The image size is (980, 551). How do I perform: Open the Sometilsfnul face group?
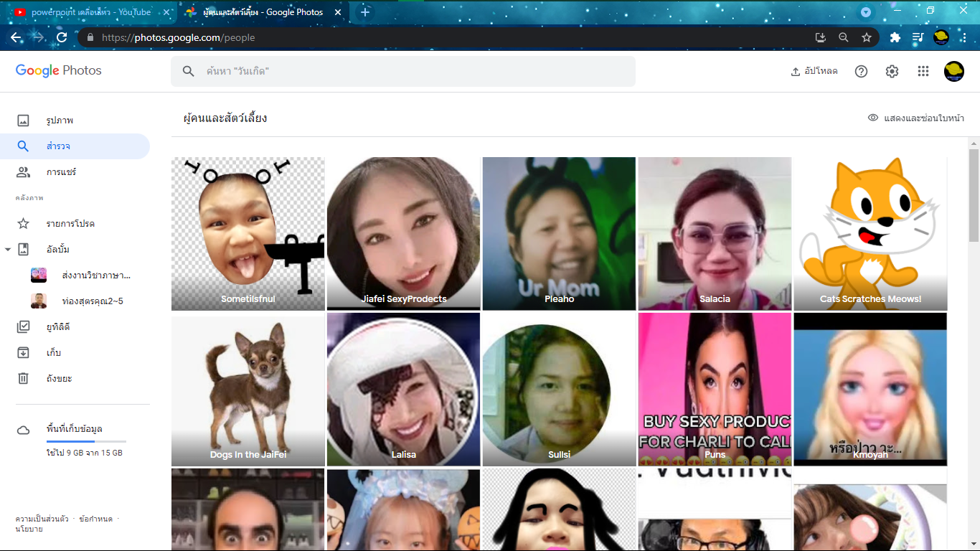pyautogui.click(x=248, y=234)
